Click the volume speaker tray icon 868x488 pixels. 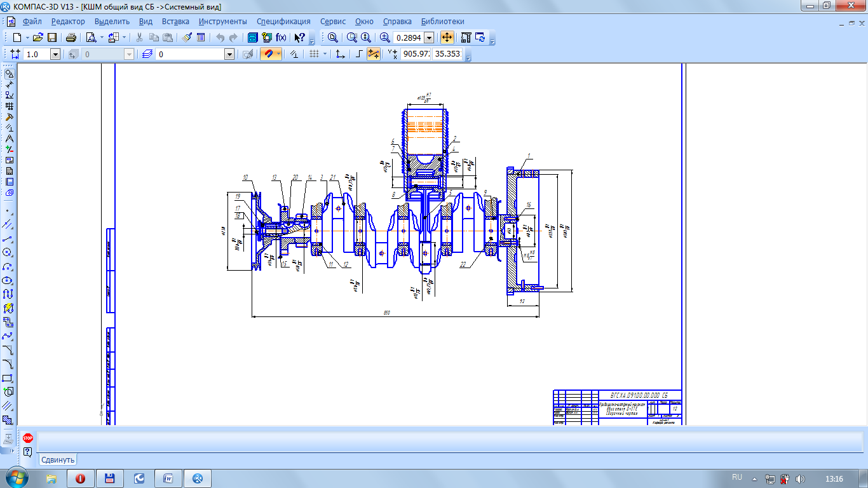(x=800, y=478)
